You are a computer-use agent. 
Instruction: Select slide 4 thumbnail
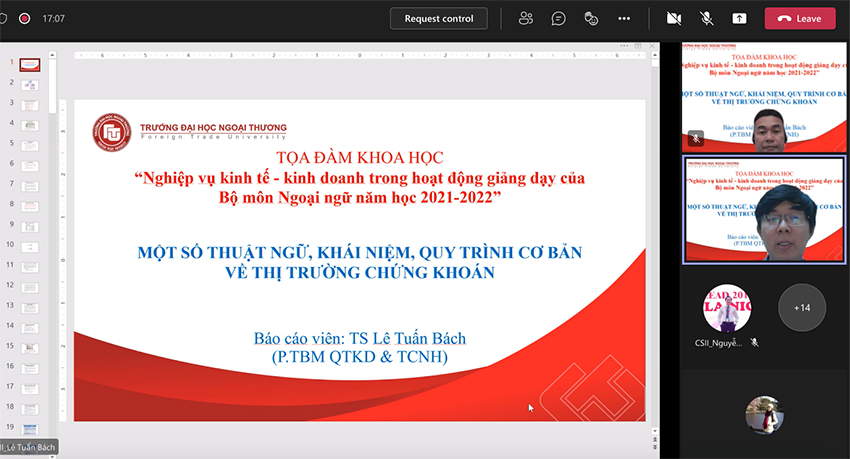30,126
